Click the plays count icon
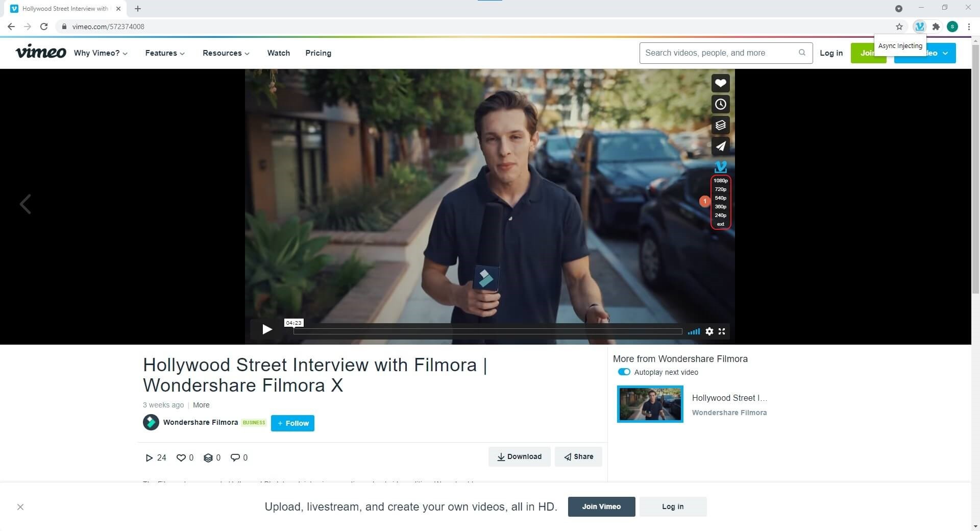This screenshot has width=980, height=531. [x=149, y=457]
